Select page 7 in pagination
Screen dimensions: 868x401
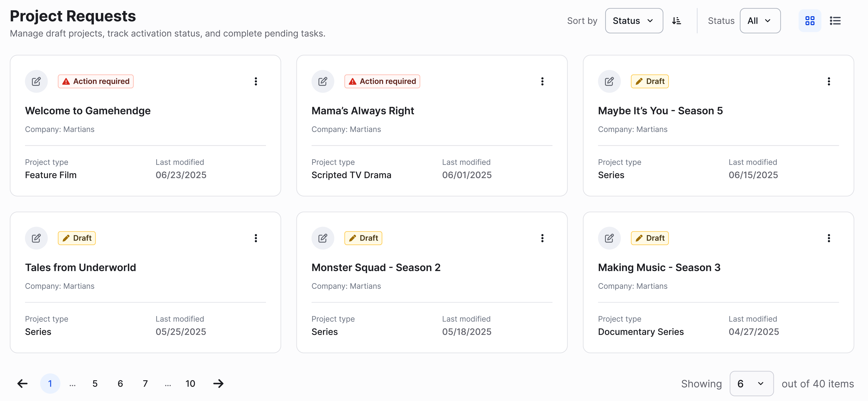point(145,384)
